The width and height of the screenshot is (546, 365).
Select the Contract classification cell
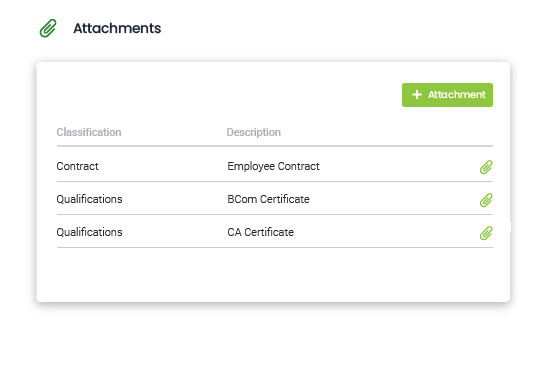coord(77,166)
